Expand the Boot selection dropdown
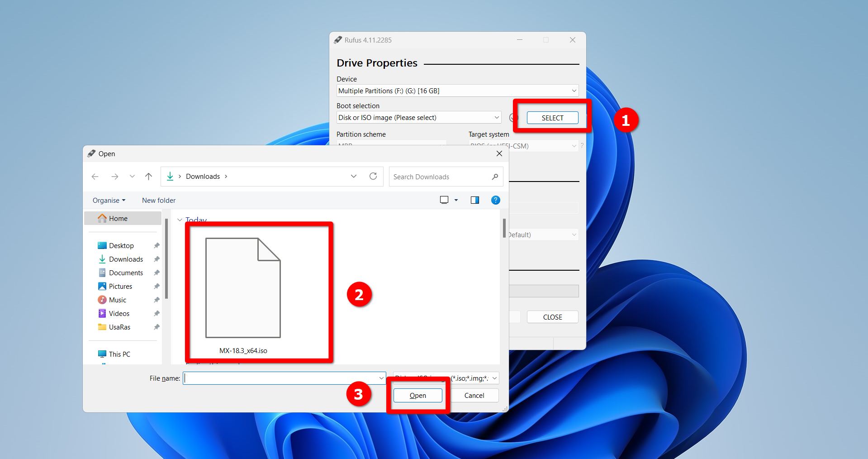Image resolution: width=868 pixels, height=459 pixels. (497, 117)
